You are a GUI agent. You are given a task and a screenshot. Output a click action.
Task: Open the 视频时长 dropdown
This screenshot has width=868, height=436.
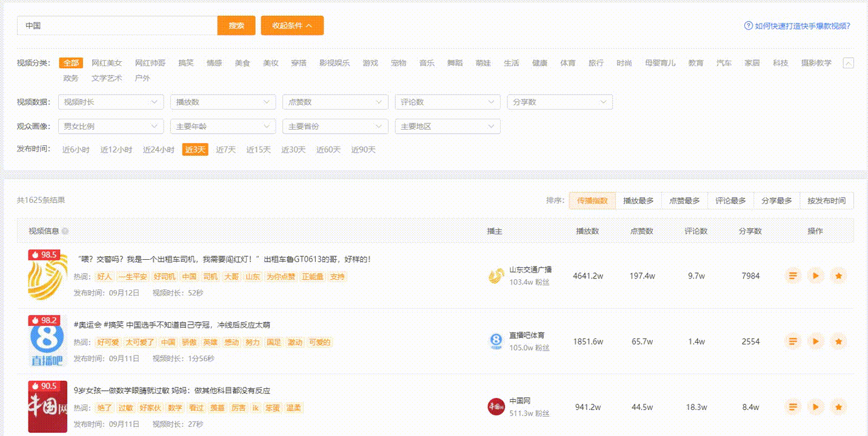[x=111, y=102]
